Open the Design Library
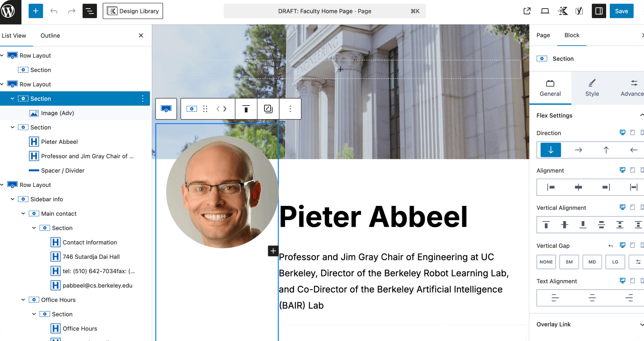 click(133, 11)
